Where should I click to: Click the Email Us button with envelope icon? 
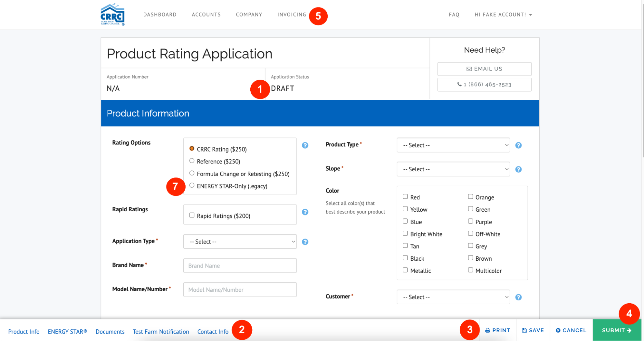tap(484, 69)
